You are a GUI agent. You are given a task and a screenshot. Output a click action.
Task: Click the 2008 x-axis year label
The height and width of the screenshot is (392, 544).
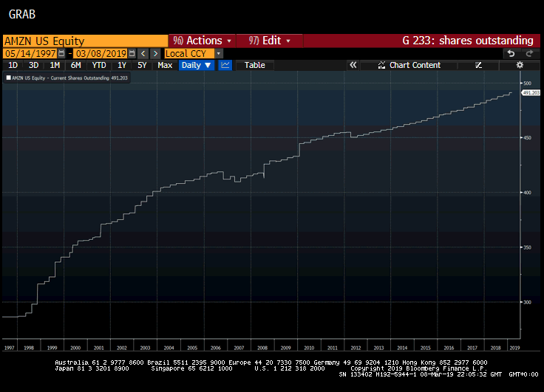coord(262,348)
